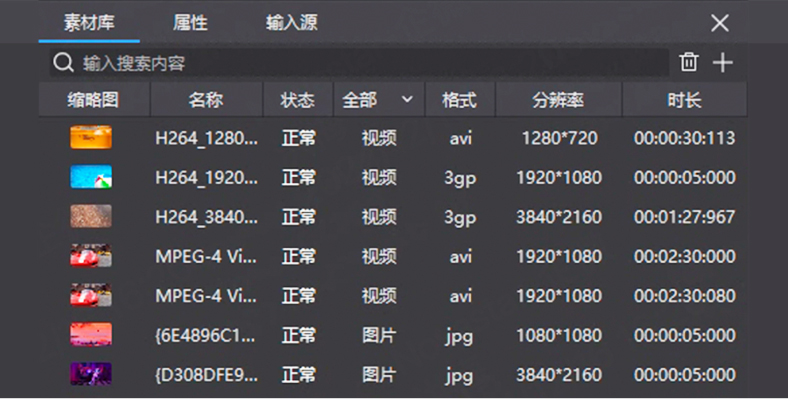This screenshot has height=399, width=788.
Task: Click the chevron arrow beside 全部
Action: click(407, 99)
